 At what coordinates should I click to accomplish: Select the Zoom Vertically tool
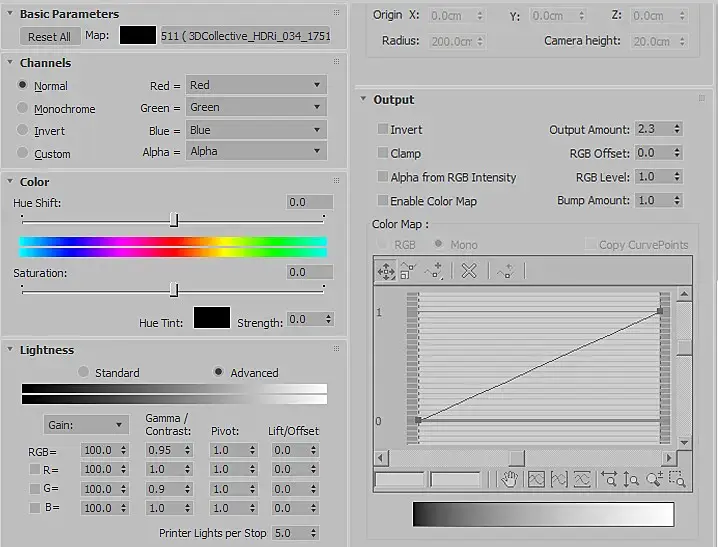point(631,479)
